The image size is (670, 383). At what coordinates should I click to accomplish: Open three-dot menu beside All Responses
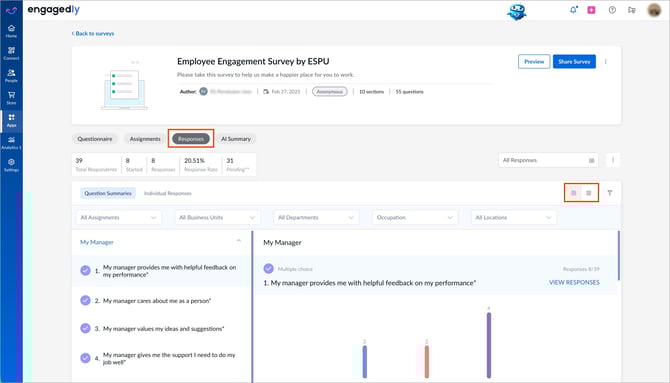(x=613, y=160)
